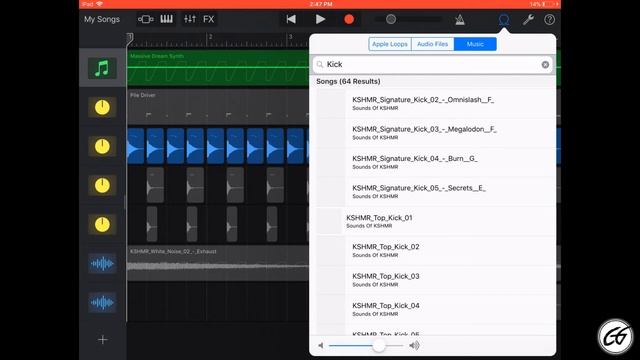This screenshot has height=360, width=640.
Task: Adjust the preview volume slider
Action: coord(378,346)
